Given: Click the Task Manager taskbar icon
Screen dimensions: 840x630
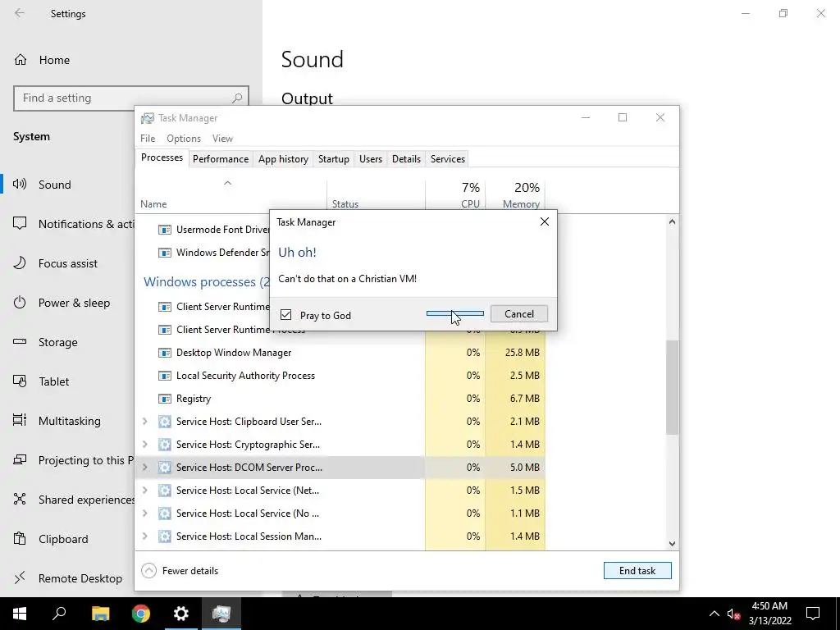Looking at the screenshot, I should (x=221, y=614).
